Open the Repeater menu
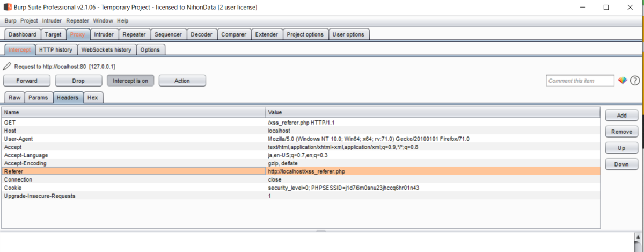This screenshot has width=644, height=252. point(78,21)
